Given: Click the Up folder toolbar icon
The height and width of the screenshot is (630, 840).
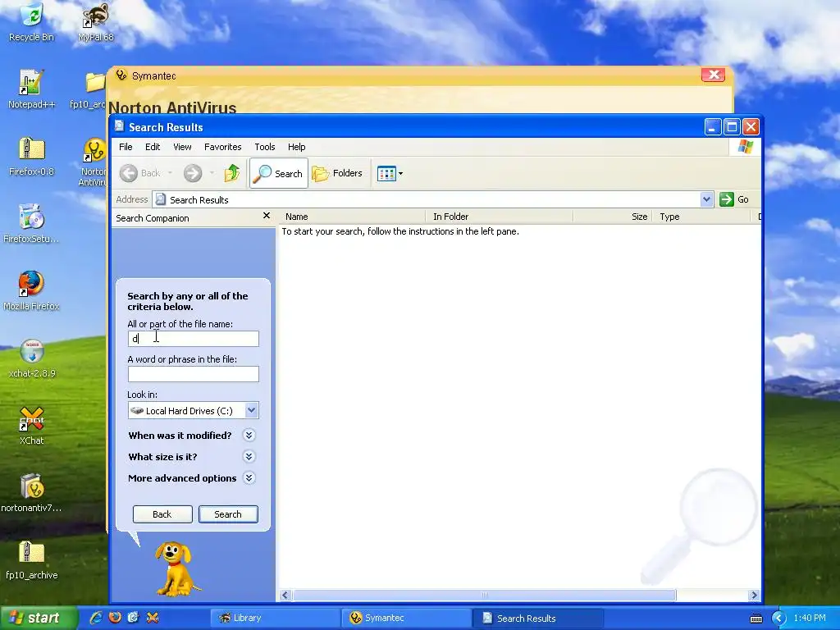Looking at the screenshot, I should [232, 173].
